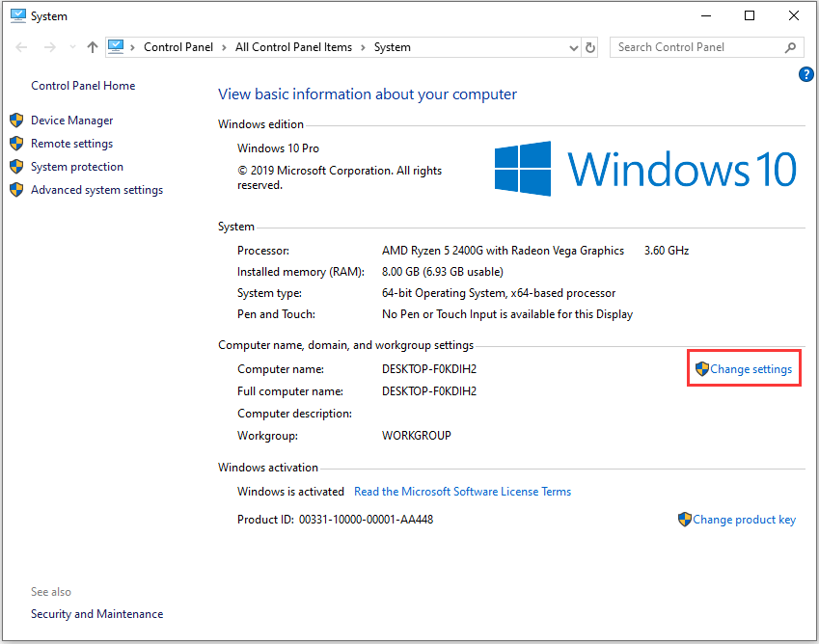Select the System breadcrumb
The width and height of the screenshot is (819, 644).
coord(393,47)
